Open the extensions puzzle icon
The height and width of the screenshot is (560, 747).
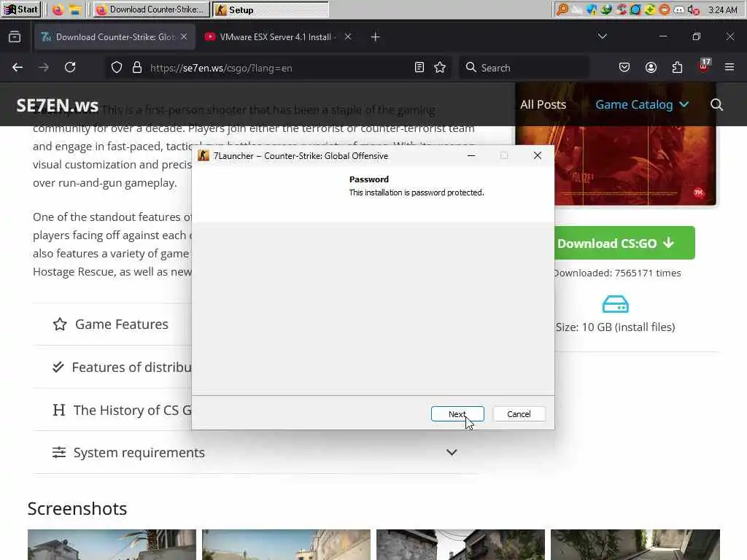click(677, 68)
